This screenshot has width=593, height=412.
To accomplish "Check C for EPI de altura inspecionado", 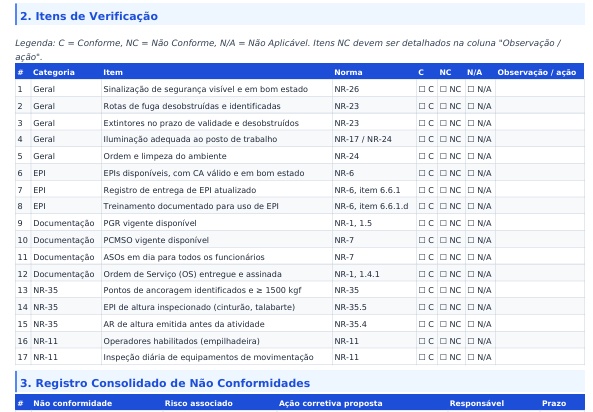I will click(x=422, y=307).
